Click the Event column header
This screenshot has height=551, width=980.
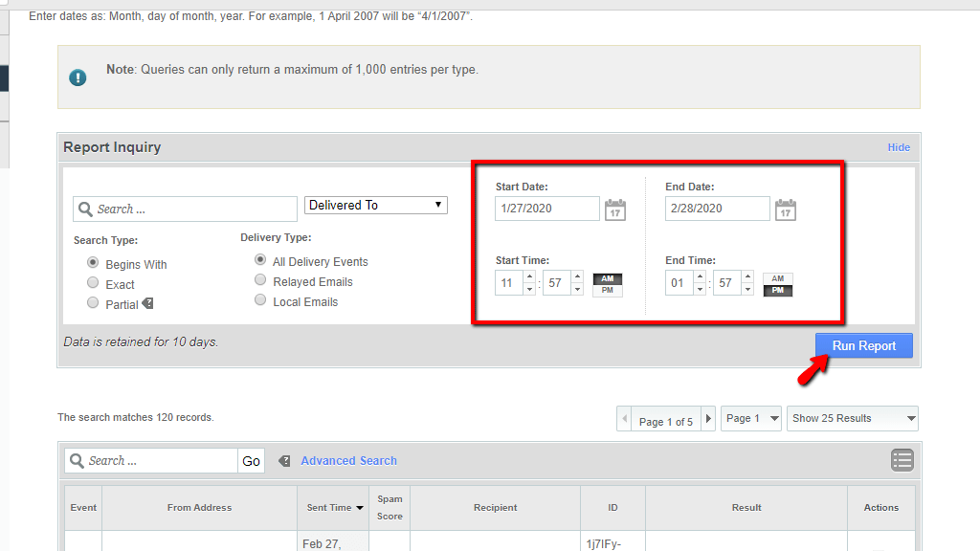[x=83, y=508]
